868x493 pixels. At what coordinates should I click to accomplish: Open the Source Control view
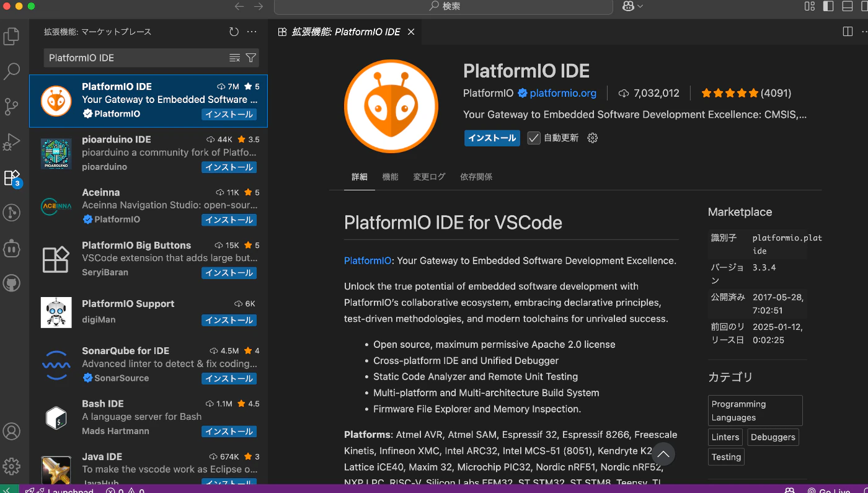[x=12, y=107]
